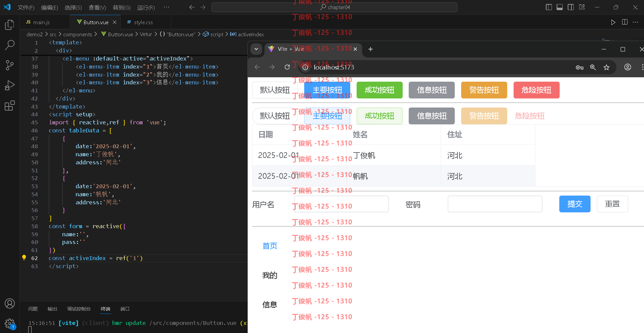Split the editor to the right
This screenshot has width=644, height=333.
click(625, 22)
